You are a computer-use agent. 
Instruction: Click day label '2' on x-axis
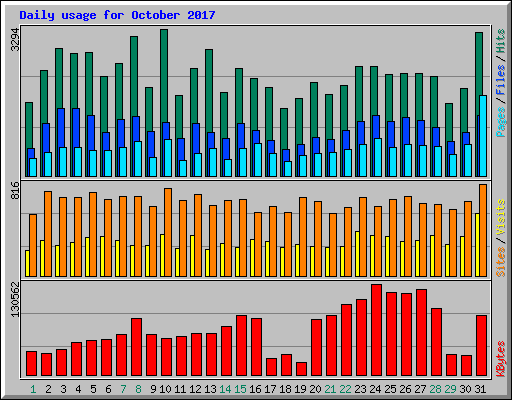pos(48,389)
